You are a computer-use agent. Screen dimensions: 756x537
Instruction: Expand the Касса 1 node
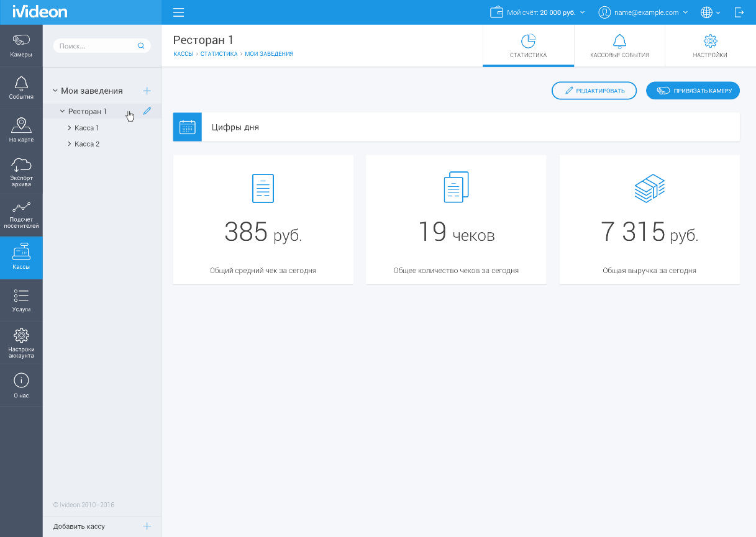pyautogui.click(x=69, y=128)
